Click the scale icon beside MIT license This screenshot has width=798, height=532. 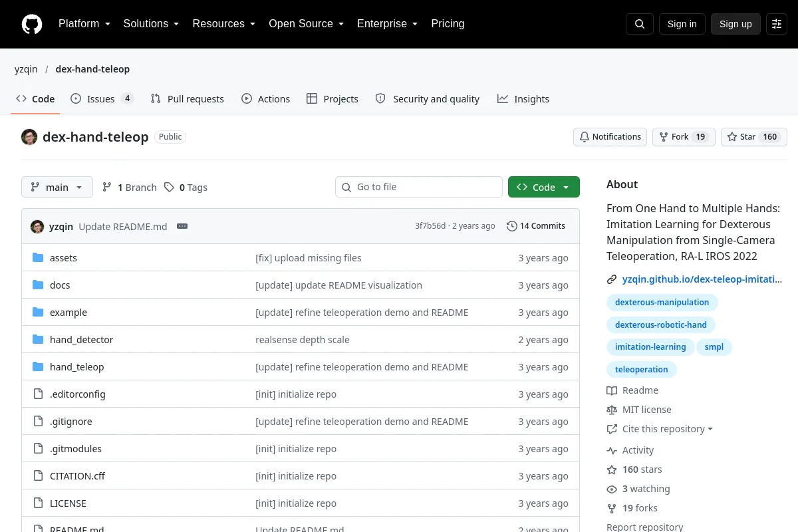(612, 410)
